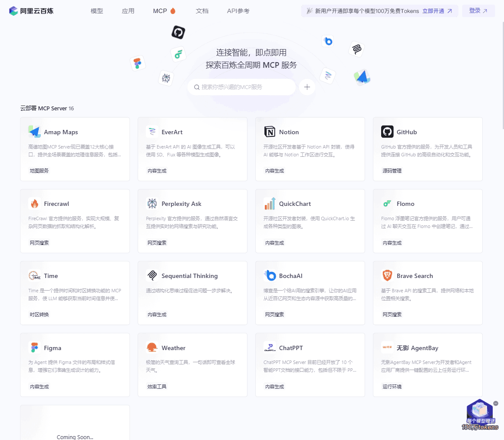This screenshot has height=440, width=504.
Task: Open the QuickChart bar chart icon
Action: coord(270,204)
